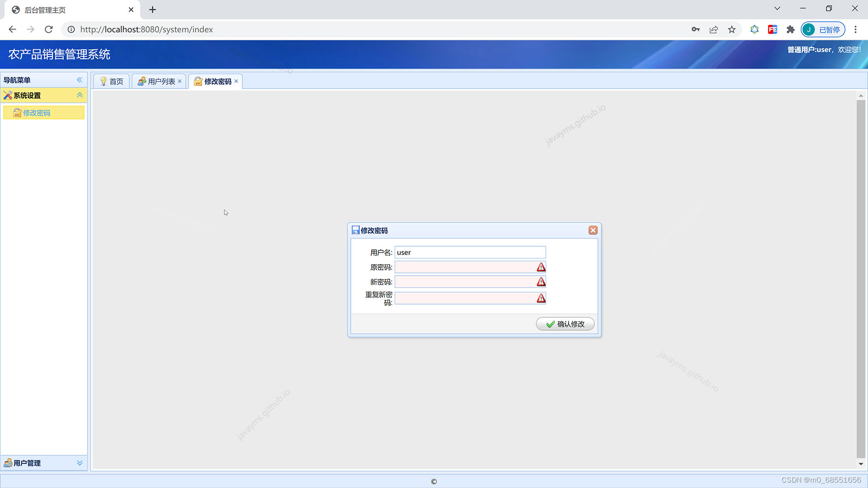
Task: Open the Chrome extensions puzzle menu
Action: click(790, 29)
